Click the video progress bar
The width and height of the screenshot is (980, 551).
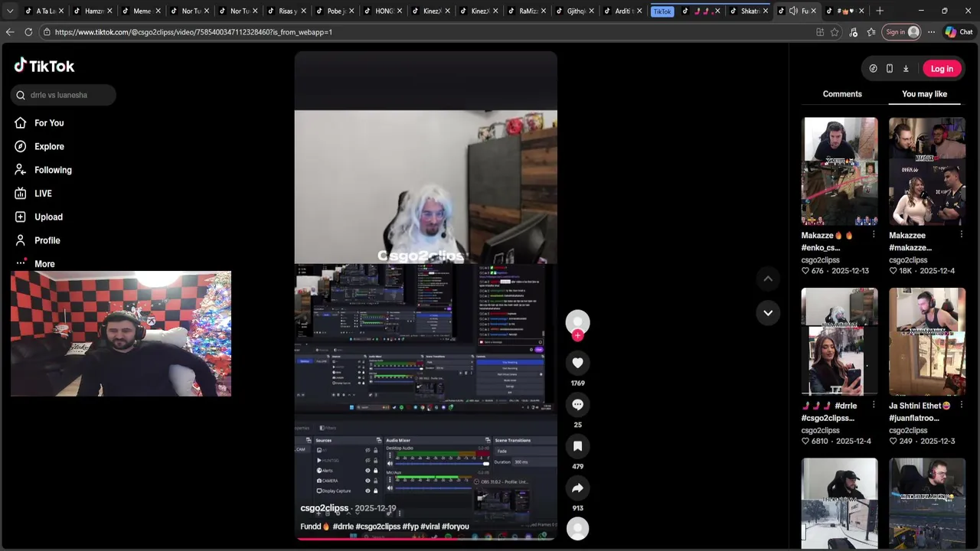[426, 538]
